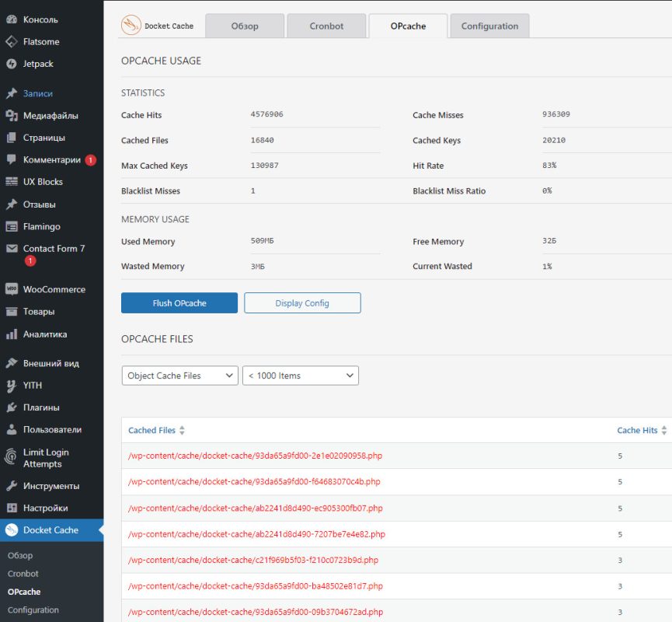Expand the < 1000 Items dropdown
This screenshot has width=672, height=622.
pyautogui.click(x=301, y=376)
